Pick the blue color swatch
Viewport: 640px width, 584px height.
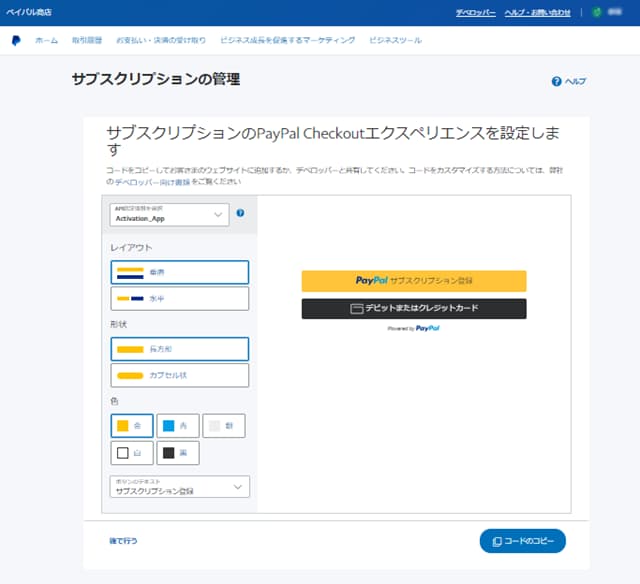[x=178, y=426]
